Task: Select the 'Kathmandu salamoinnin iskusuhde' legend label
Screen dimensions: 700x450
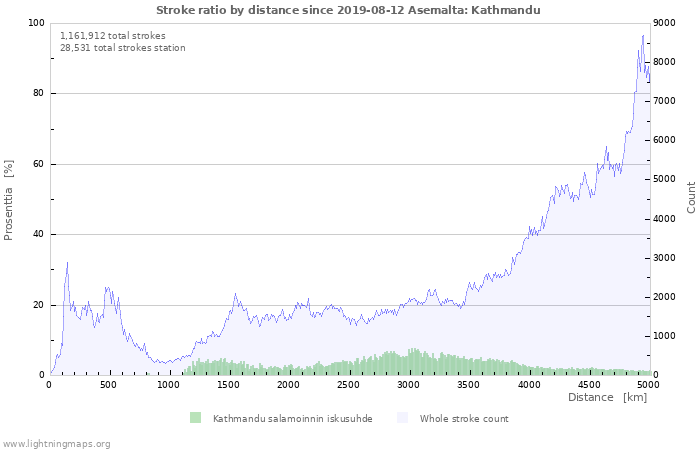Action: click(x=292, y=419)
